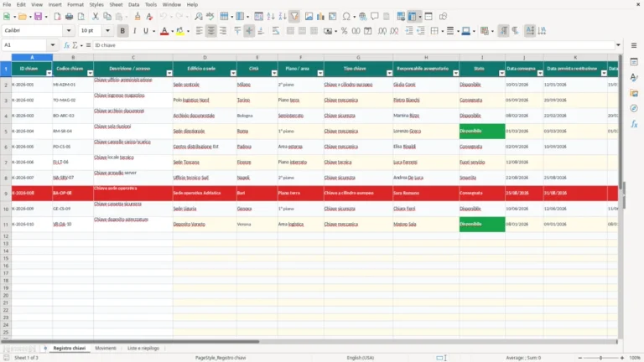The height and width of the screenshot is (362, 644).
Task: Click the zoom-in plus button
Action: click(622, 358)
